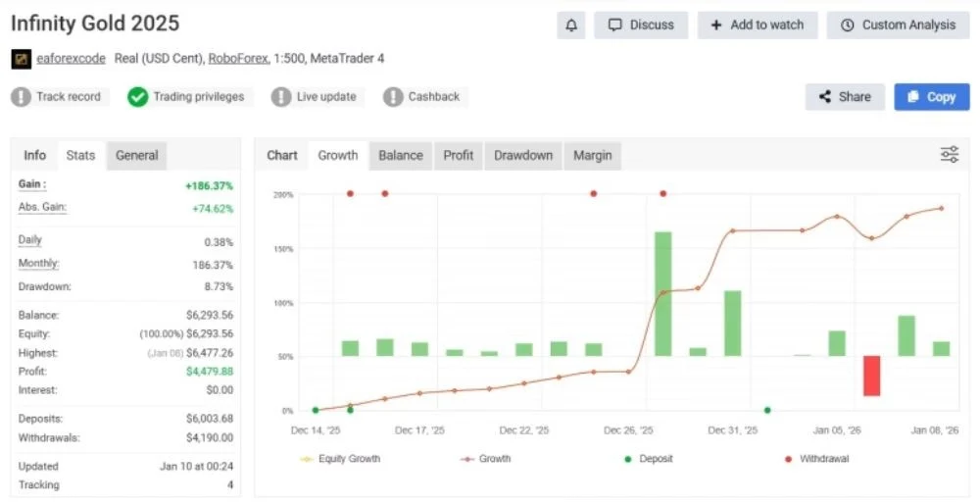Toggle Growth legend series visibility

486,459
